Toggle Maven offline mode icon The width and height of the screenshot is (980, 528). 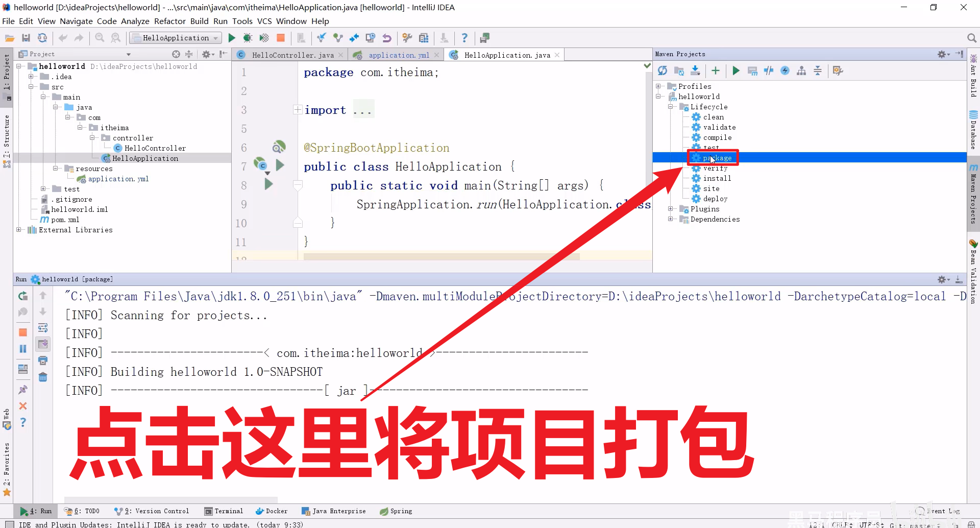pos(769,70)
